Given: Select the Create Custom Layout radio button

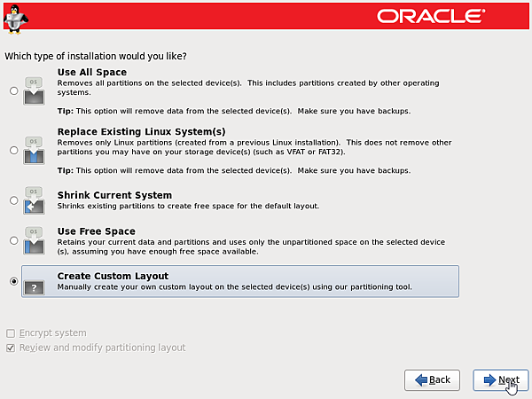Looking at the screenshot, I should (x=12, y=282).
